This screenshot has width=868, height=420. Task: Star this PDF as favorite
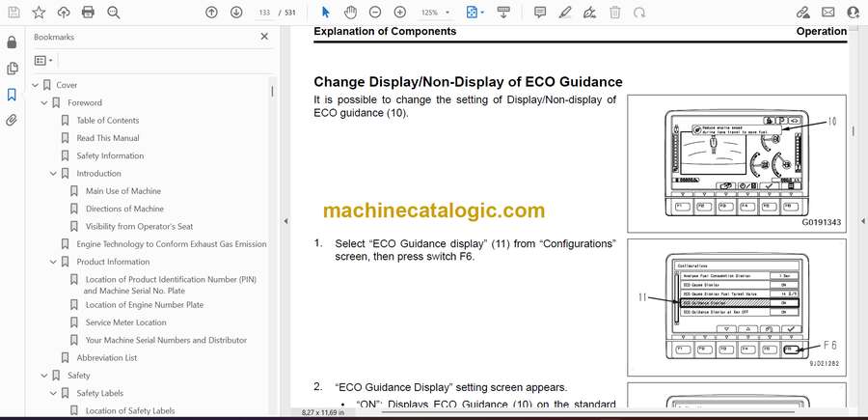coord(39,13)
